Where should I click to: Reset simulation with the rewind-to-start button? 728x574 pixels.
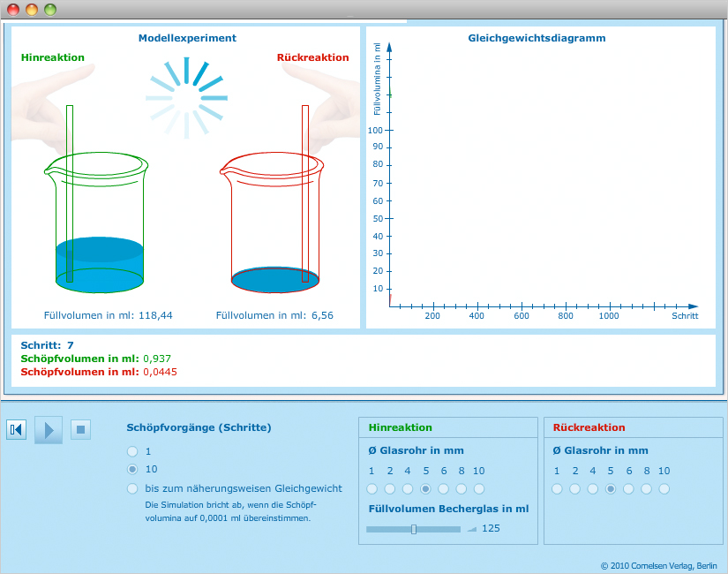pyautogui.click(x=17, y=430)
